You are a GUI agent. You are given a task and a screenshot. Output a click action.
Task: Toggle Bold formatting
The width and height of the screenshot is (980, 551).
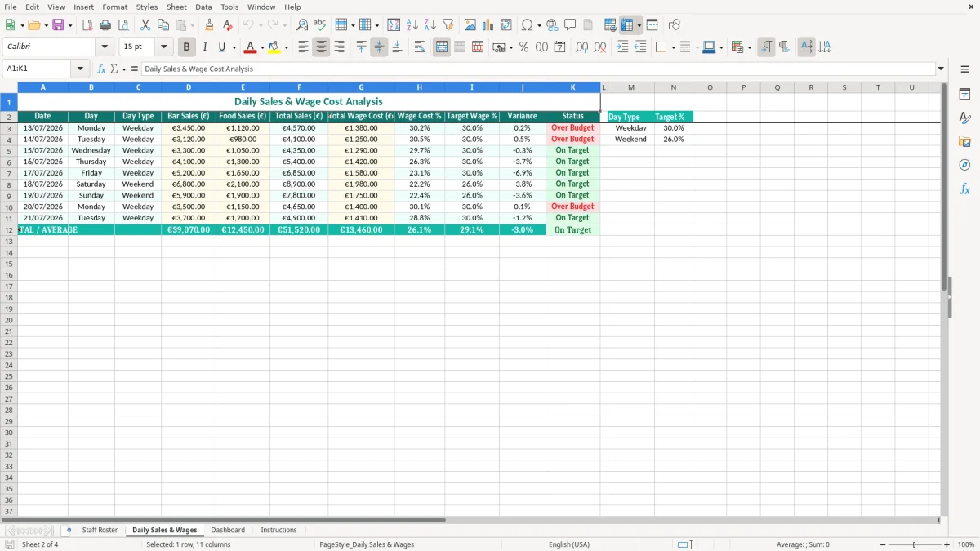(187, 47)
